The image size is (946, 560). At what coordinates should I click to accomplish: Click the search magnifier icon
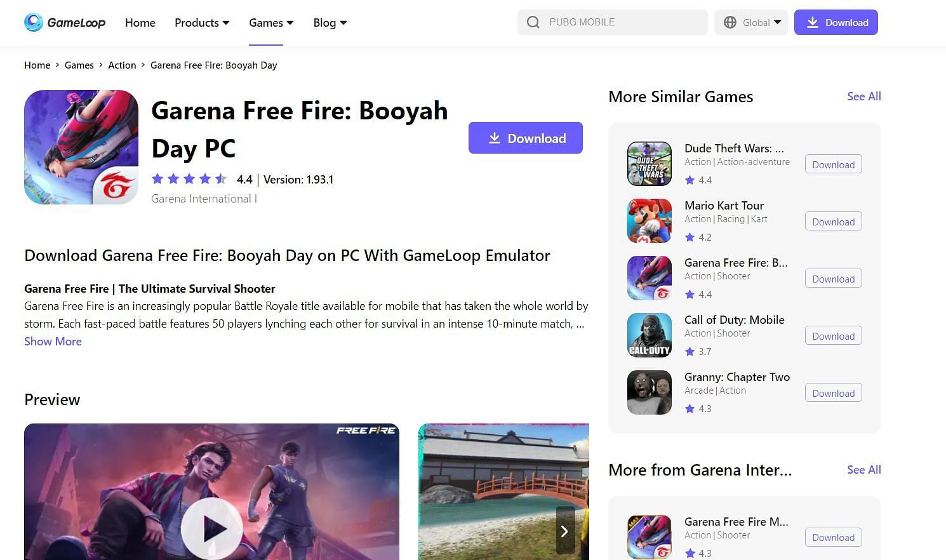[x=533, y=22]
